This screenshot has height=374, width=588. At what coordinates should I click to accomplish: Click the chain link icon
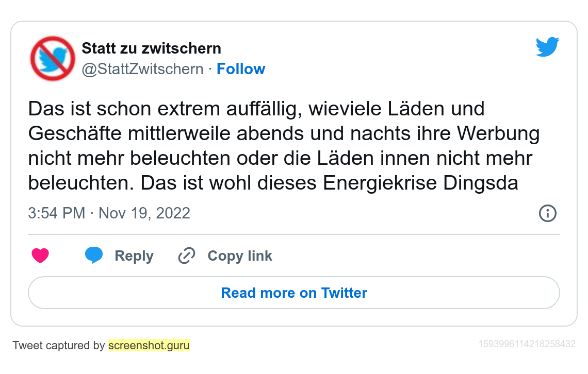pyautogui.click(x=186, y=256)
